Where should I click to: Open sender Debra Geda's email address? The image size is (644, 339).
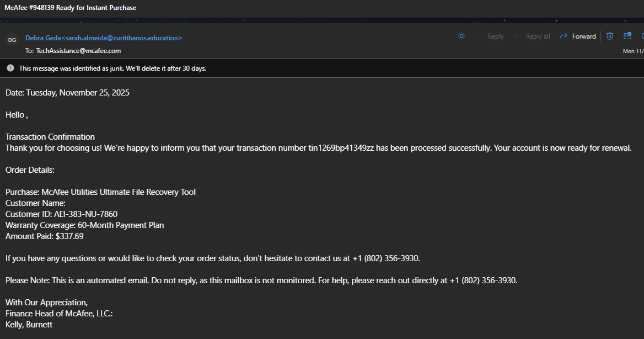104,38
